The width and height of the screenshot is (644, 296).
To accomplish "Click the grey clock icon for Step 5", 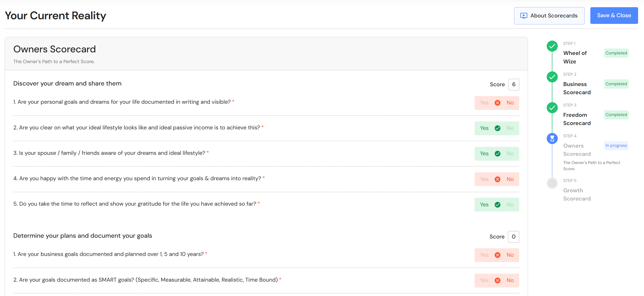I will (552, 183).
